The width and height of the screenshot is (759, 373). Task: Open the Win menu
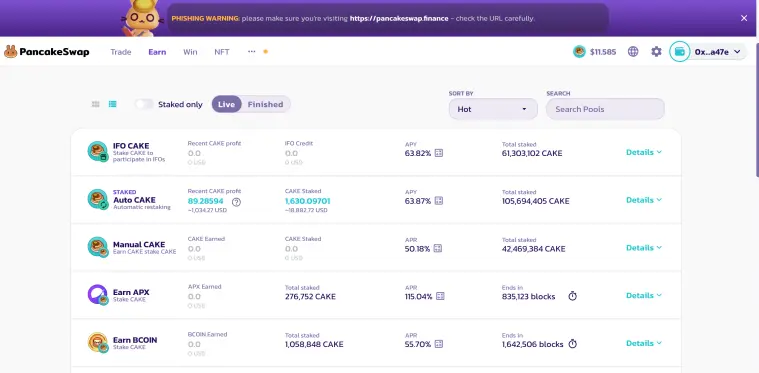pos(190,52)
